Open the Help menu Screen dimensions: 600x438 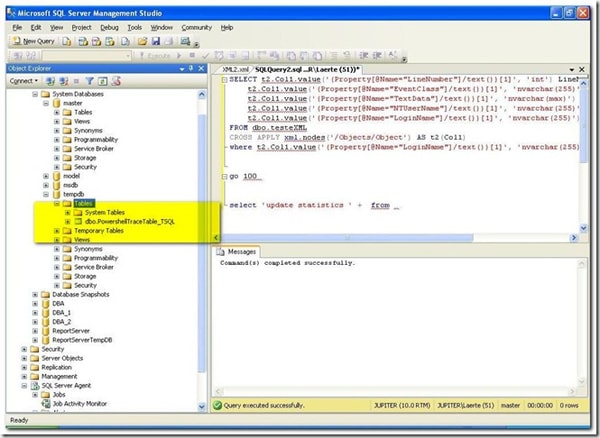227,28
